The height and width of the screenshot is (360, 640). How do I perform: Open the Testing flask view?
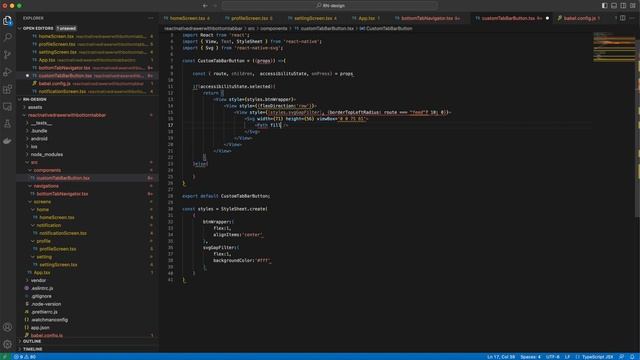pyautogui.click(x=7, y=124)
